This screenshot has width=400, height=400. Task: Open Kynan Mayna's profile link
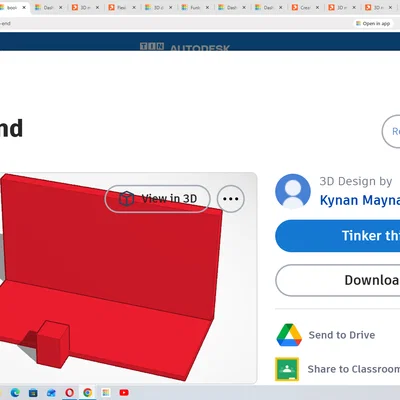pyautogui.click(x=360, y=200)
